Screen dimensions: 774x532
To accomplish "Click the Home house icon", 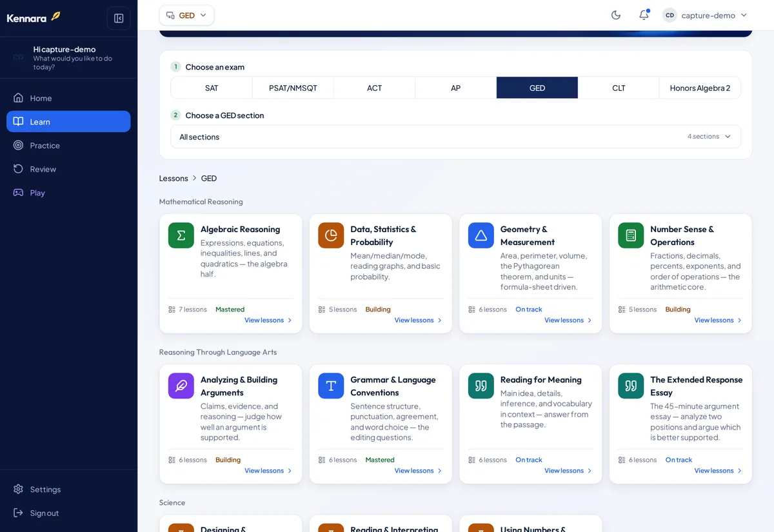I will coord(18,98).
